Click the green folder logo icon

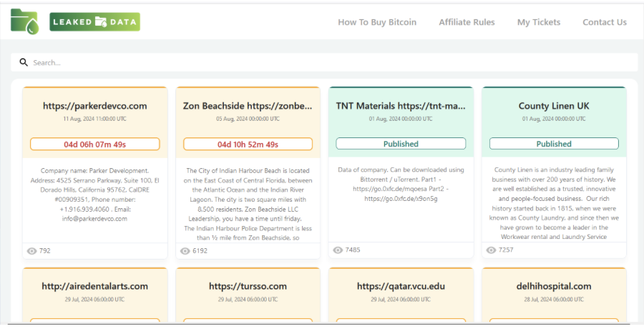(24, 21)
